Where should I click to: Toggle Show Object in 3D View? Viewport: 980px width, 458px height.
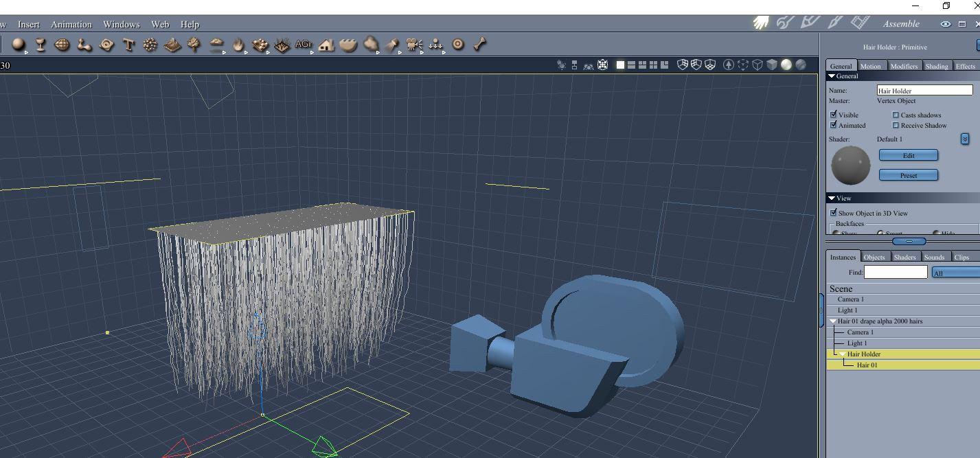point(834,213)
